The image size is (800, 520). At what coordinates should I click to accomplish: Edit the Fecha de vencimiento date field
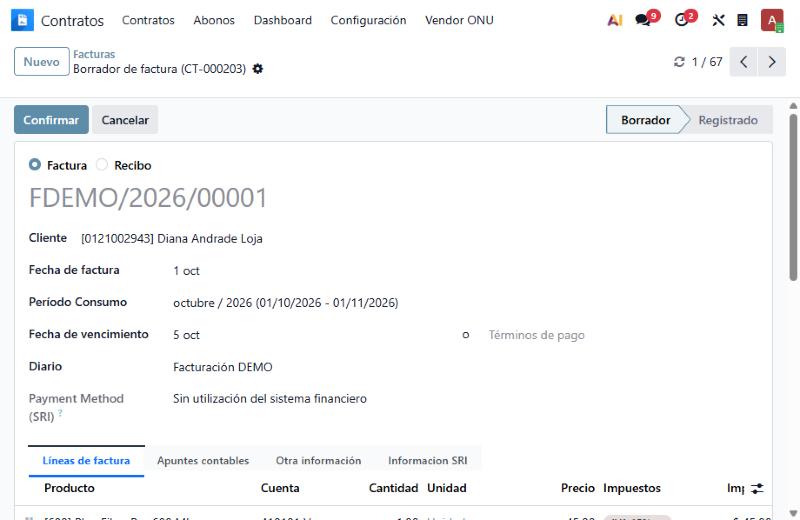[186, 335]
